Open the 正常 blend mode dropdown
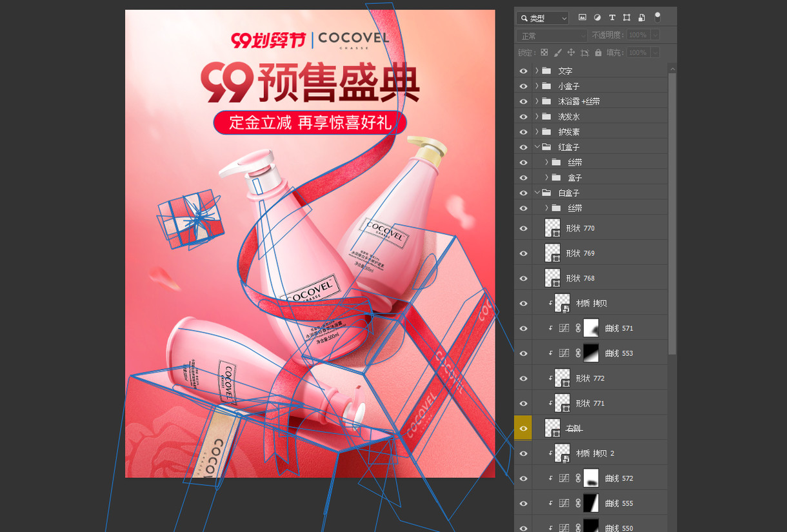This screenshot has width=787, height=532. (x=552, y=35)
